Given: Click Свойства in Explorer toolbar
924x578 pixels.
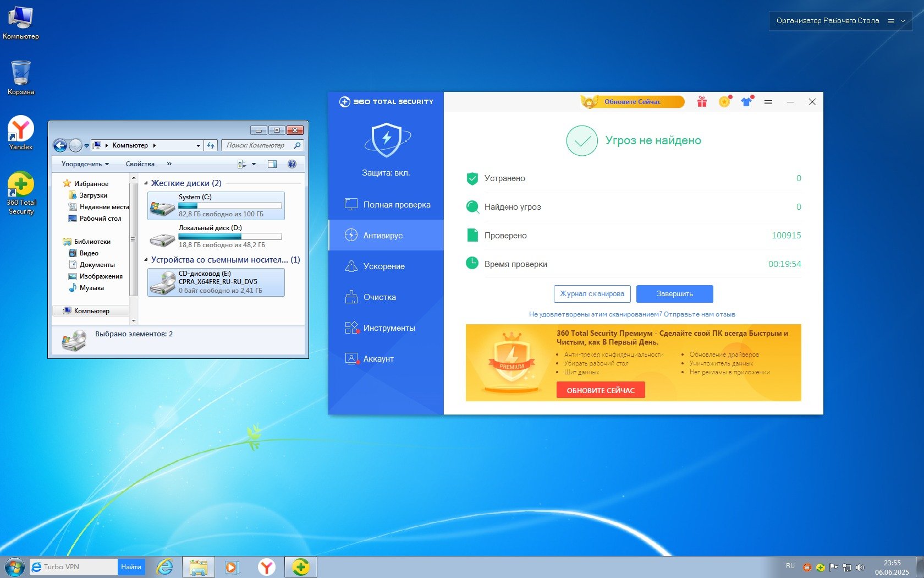Looking at the screenshot, I should pos(140,164).
